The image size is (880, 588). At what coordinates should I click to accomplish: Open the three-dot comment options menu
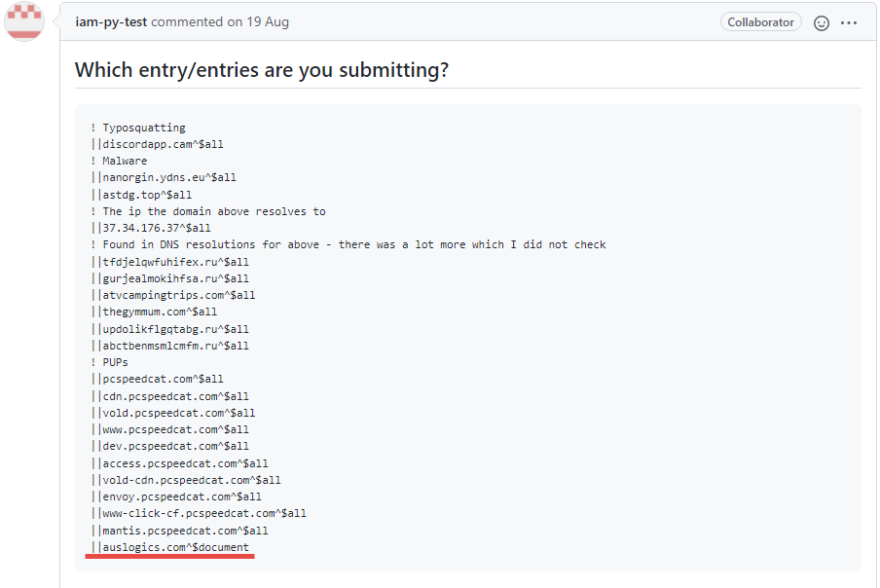(849, 23)
